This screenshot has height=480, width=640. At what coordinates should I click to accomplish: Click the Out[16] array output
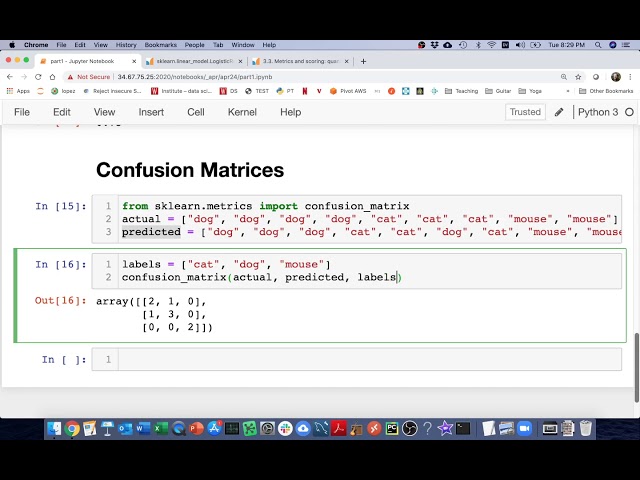pyautogui.click(x=154, y=314)
